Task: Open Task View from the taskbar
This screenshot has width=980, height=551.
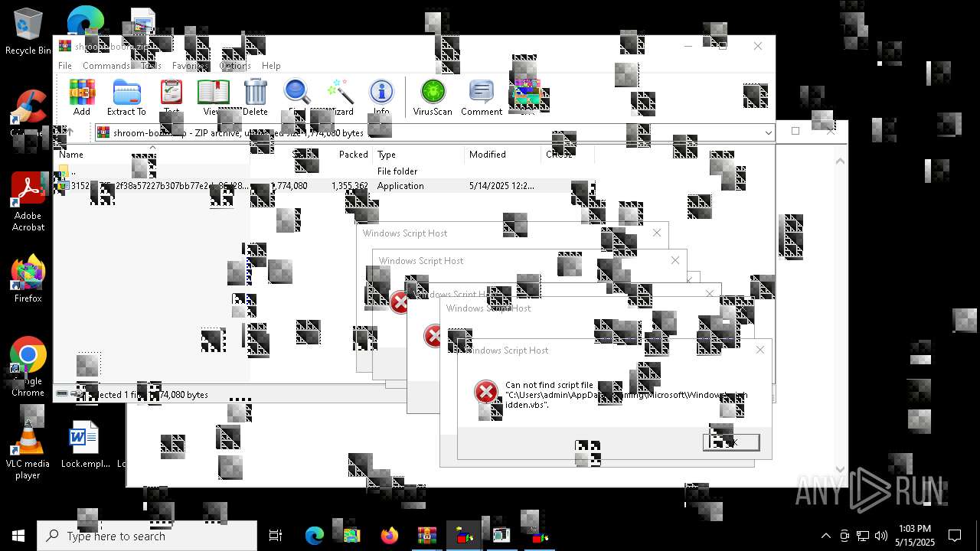Action: tap(276, 536)
